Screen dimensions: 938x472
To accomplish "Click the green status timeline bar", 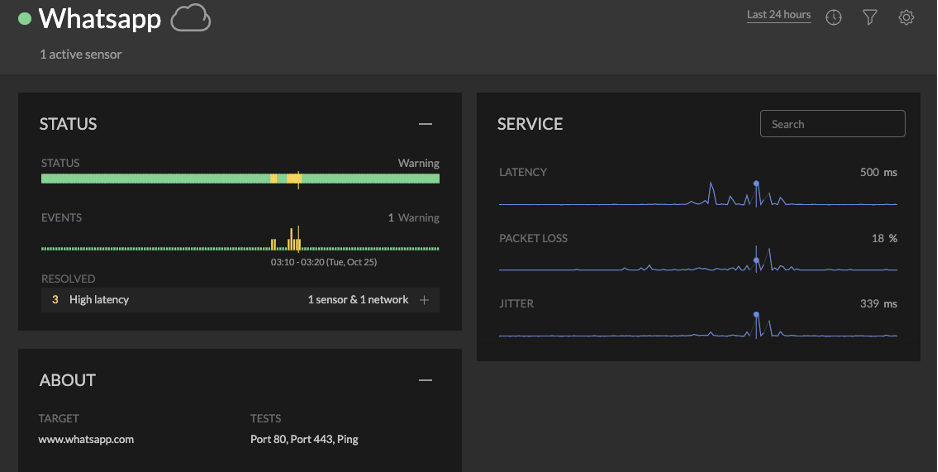I will coord(240,178).
